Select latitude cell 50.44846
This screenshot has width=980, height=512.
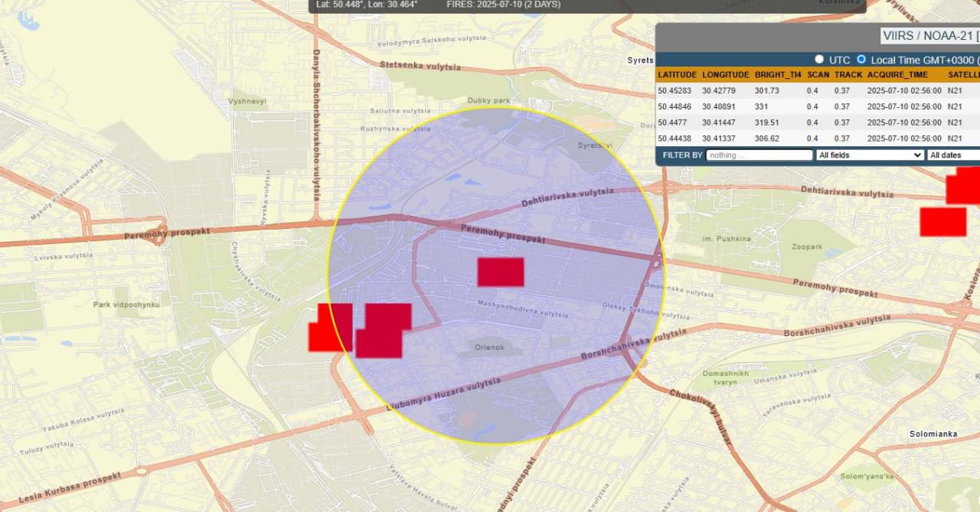pos(674,106)
